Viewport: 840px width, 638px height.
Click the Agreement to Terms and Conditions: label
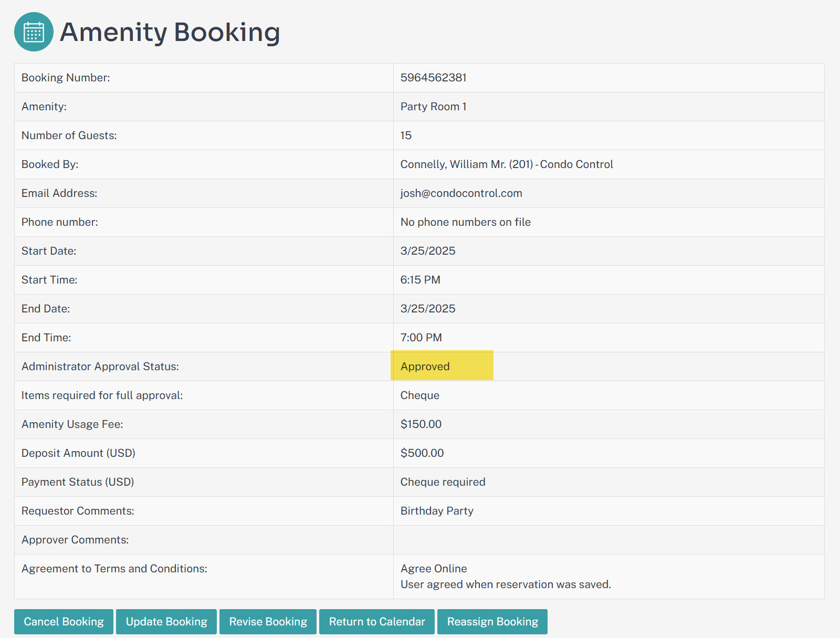114,569
